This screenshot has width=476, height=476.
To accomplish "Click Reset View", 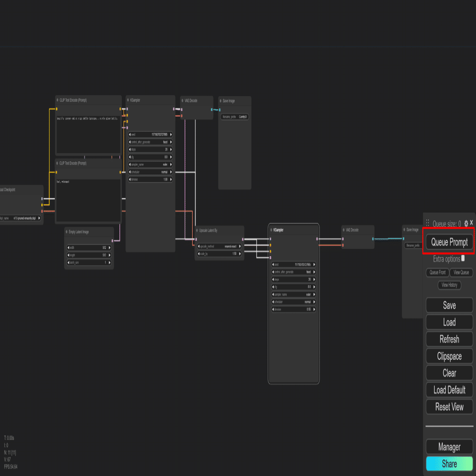I will 450,407.
